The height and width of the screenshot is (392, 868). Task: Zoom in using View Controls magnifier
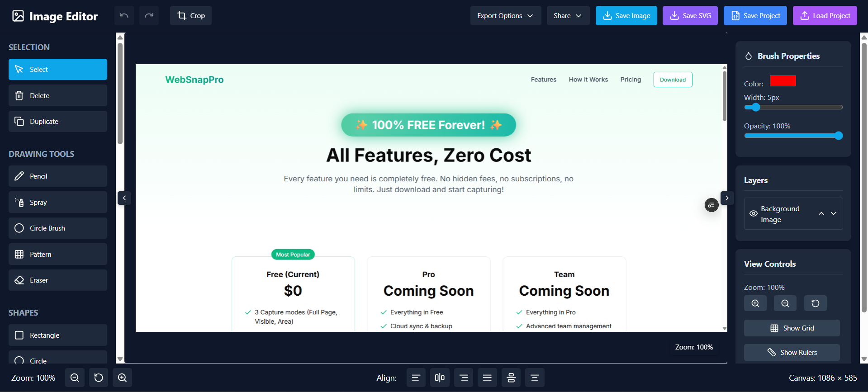tap(755, 303)
